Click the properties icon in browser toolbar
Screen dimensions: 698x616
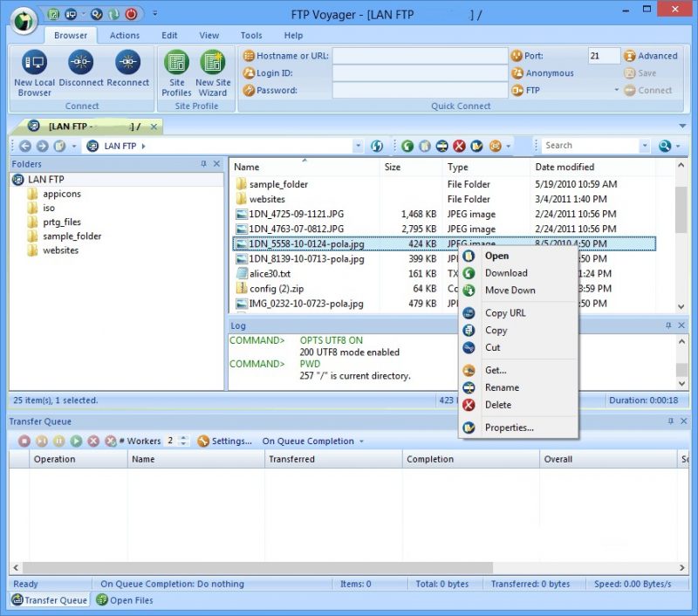tap(476, 146)
